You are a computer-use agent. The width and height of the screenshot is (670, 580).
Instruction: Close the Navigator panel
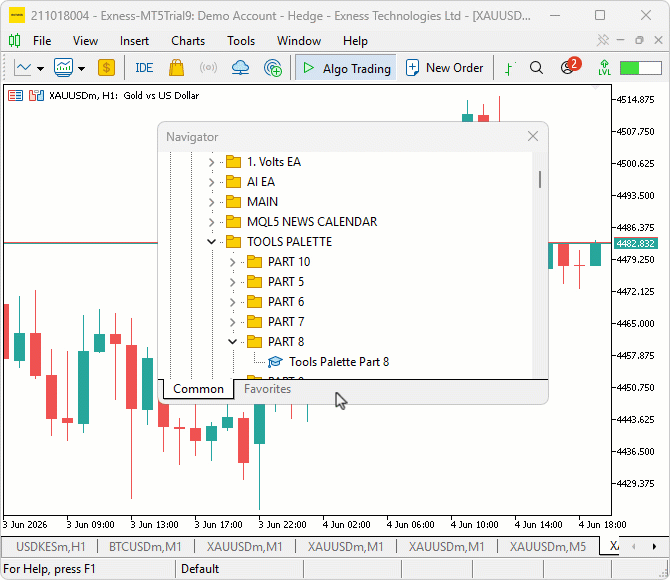point(532,136)
